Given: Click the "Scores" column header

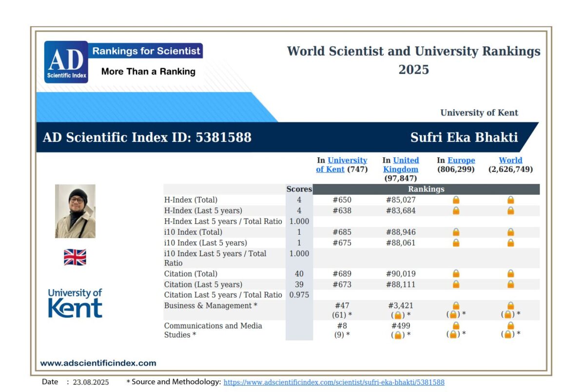Looking at the screenshot, I should 299,189.
